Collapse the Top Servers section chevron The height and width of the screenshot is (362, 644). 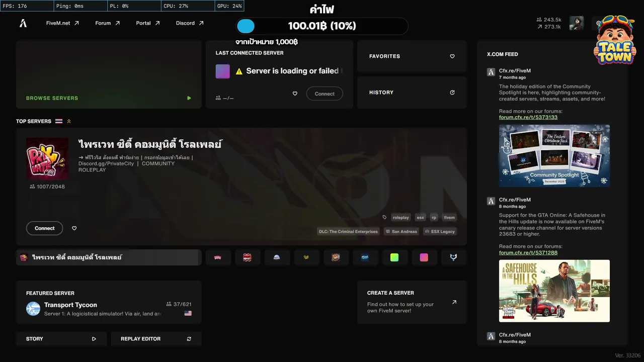tap(69, 121)
